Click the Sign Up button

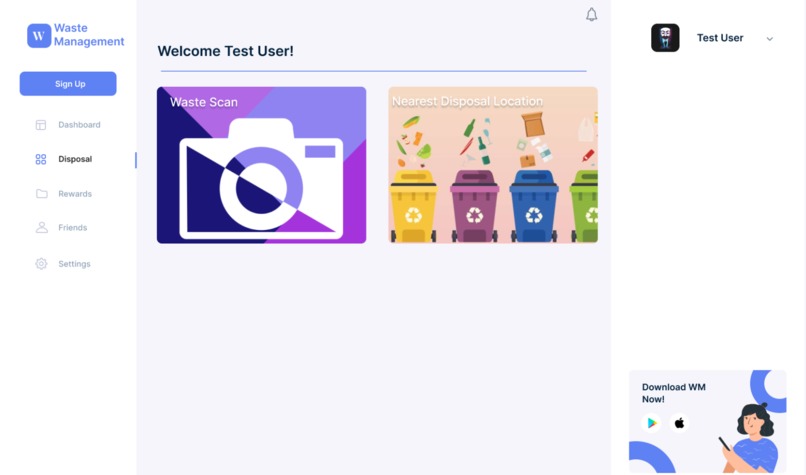(x=68, y=83)
